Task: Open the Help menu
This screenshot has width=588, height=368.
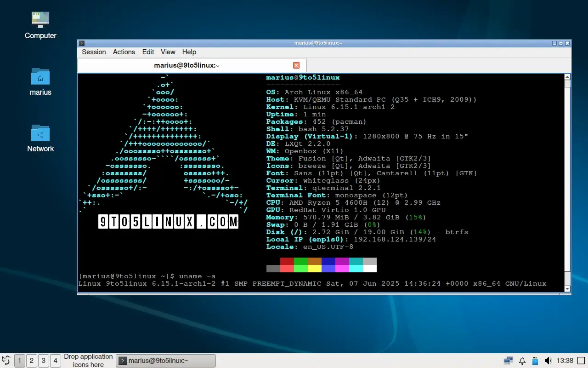Action: pos(189,52)
